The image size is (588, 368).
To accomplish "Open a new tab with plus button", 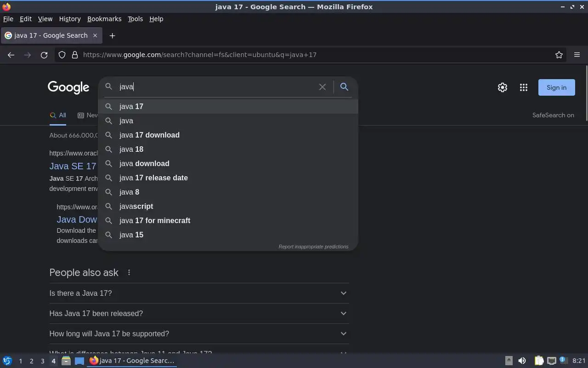I will pyautogui.click(x=112, y=35).
